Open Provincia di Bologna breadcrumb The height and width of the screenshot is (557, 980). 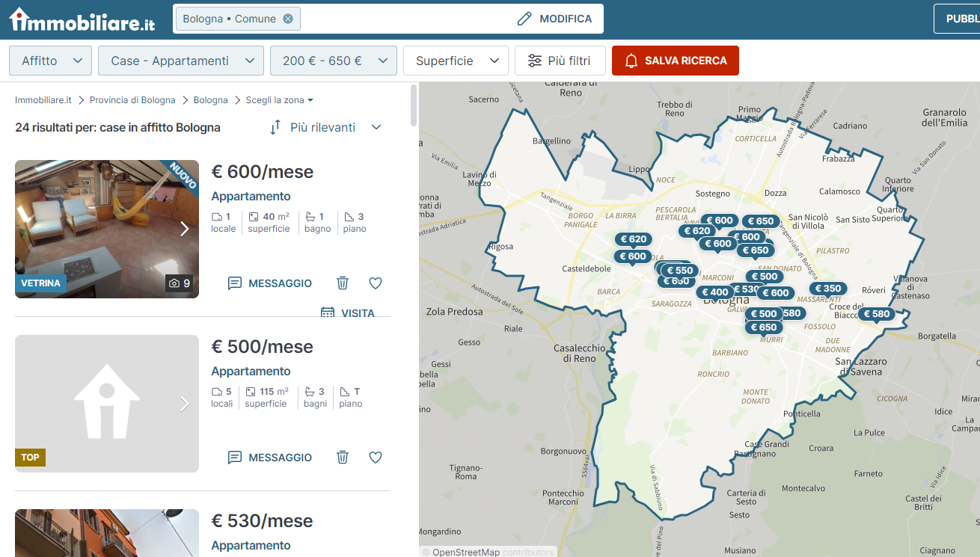point(132,100)
